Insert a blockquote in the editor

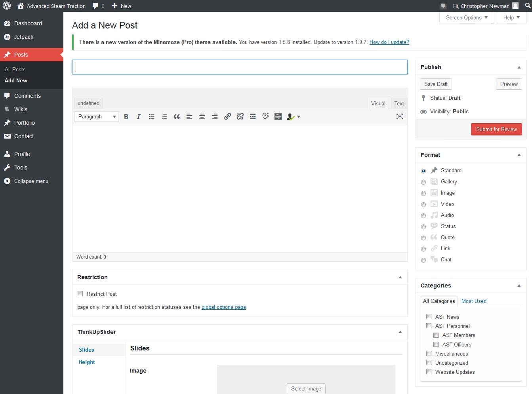[x=177, y=116]
